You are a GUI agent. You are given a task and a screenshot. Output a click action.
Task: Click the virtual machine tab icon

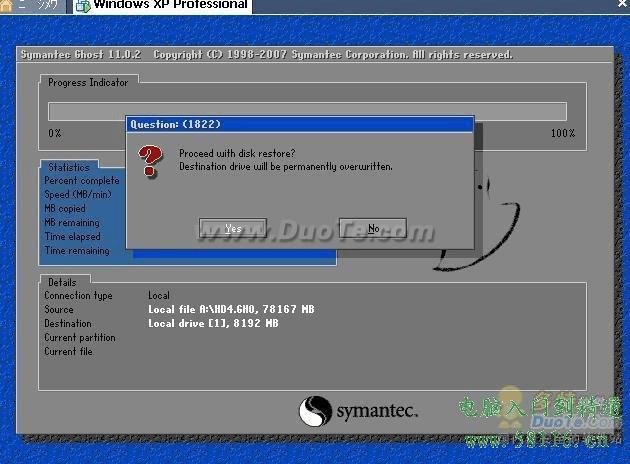click(83, 6)
